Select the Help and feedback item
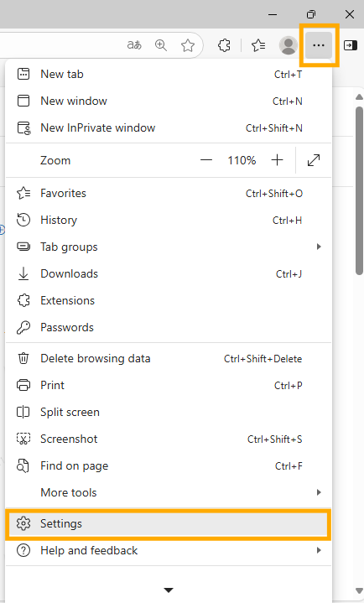This screenshot has width=364, height=603. tap(169, 551)
